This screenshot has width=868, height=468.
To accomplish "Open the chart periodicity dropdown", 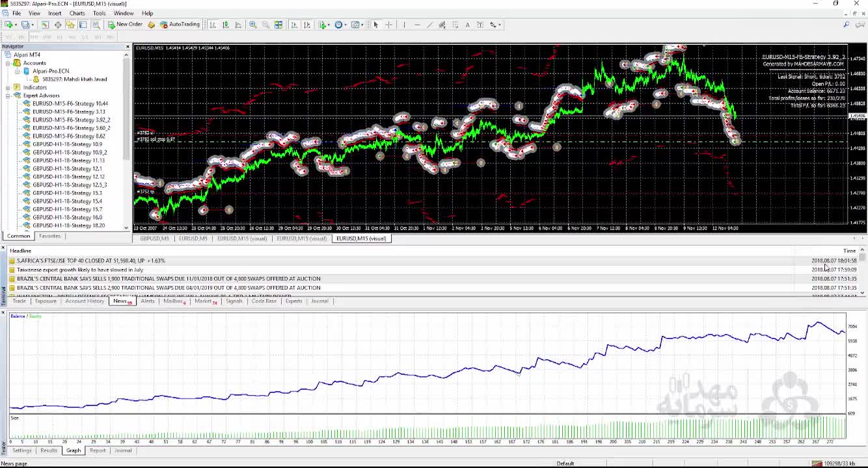I will click(x=340, y=25).
